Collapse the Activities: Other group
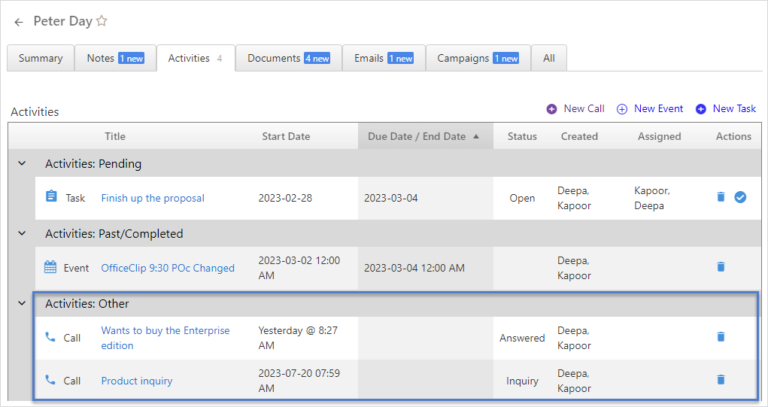This screenshot has height=407, width=768. point(21,303)
